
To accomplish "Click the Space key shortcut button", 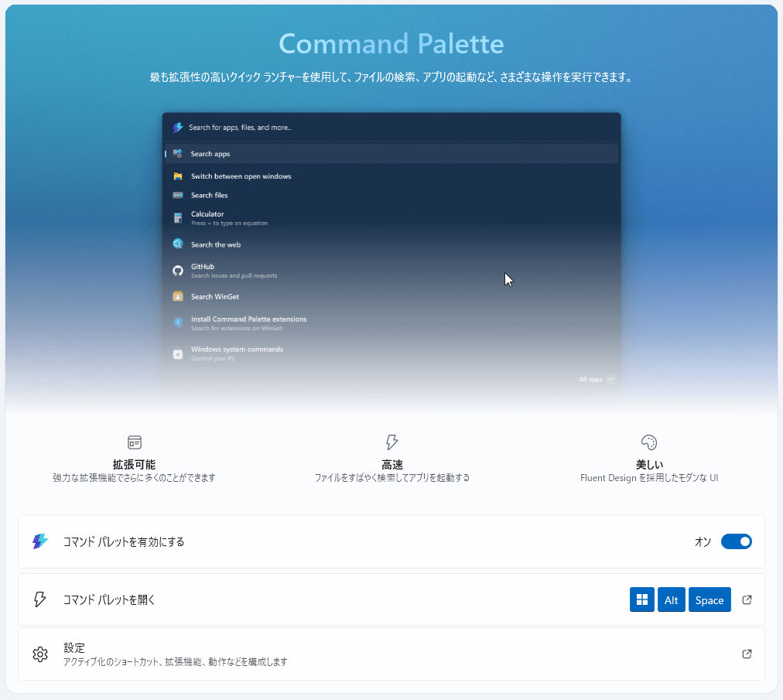I will (x=709, y=599).
